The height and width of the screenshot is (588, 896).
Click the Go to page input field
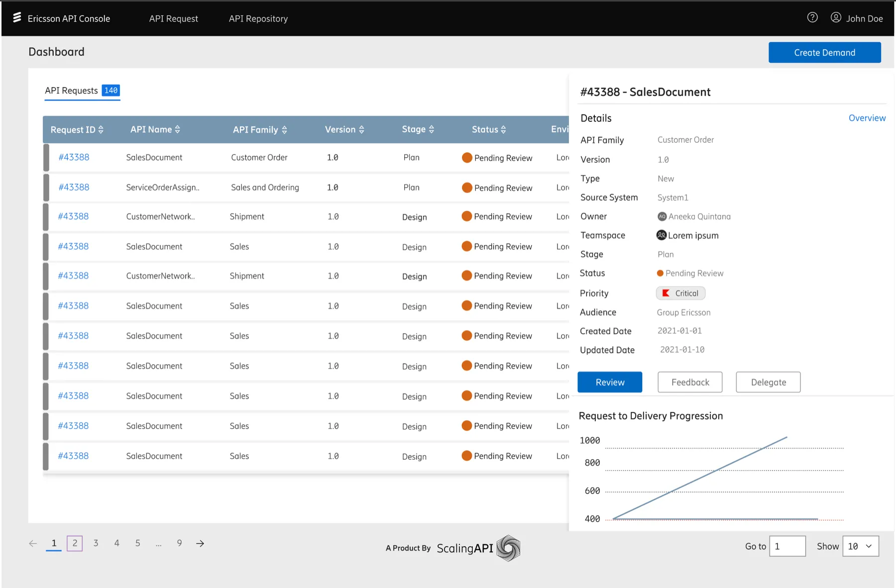(787, 546)
